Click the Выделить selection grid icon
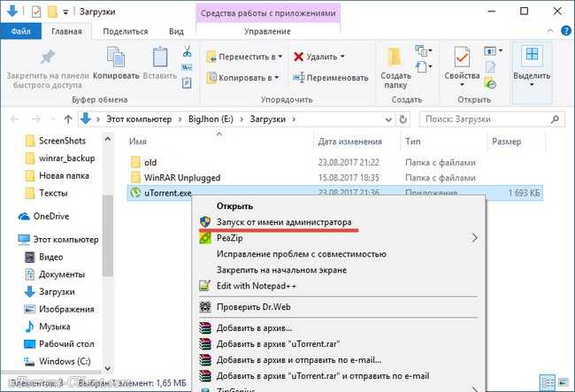 click(532, 54)
